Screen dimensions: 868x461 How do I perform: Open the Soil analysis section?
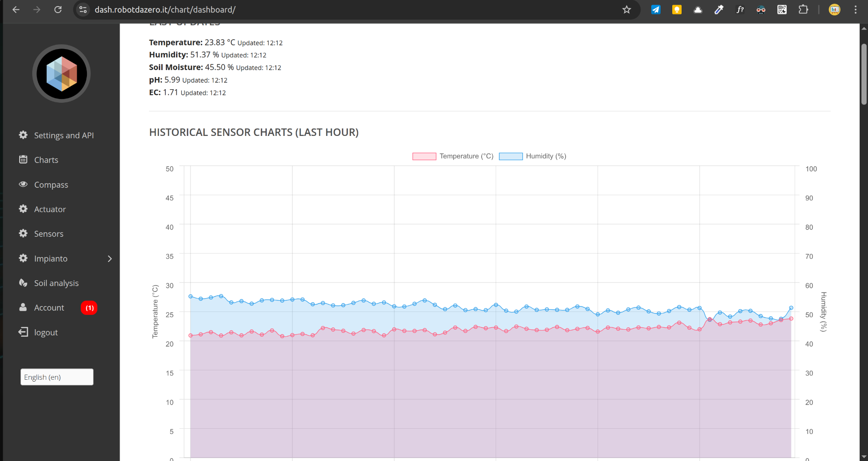56,283
